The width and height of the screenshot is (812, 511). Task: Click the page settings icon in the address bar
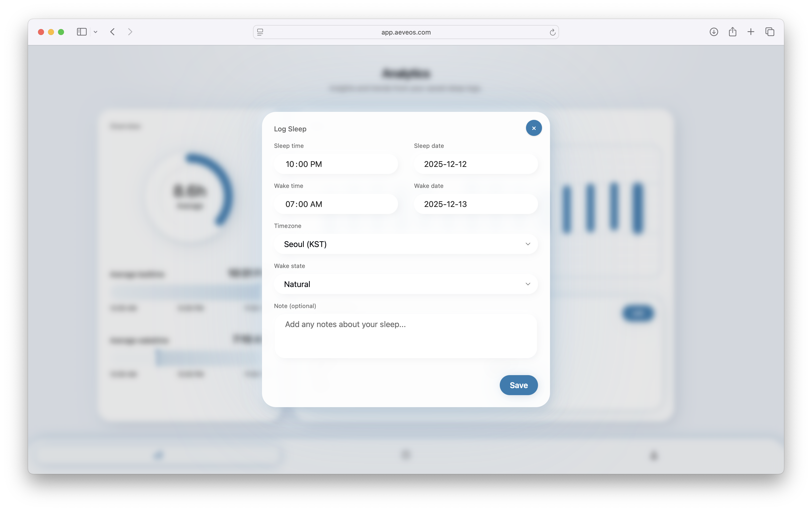(260, 32)
